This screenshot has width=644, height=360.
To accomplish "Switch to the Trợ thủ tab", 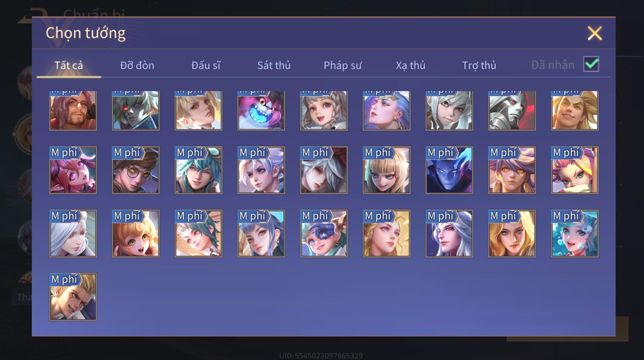I will click(479, 65).
